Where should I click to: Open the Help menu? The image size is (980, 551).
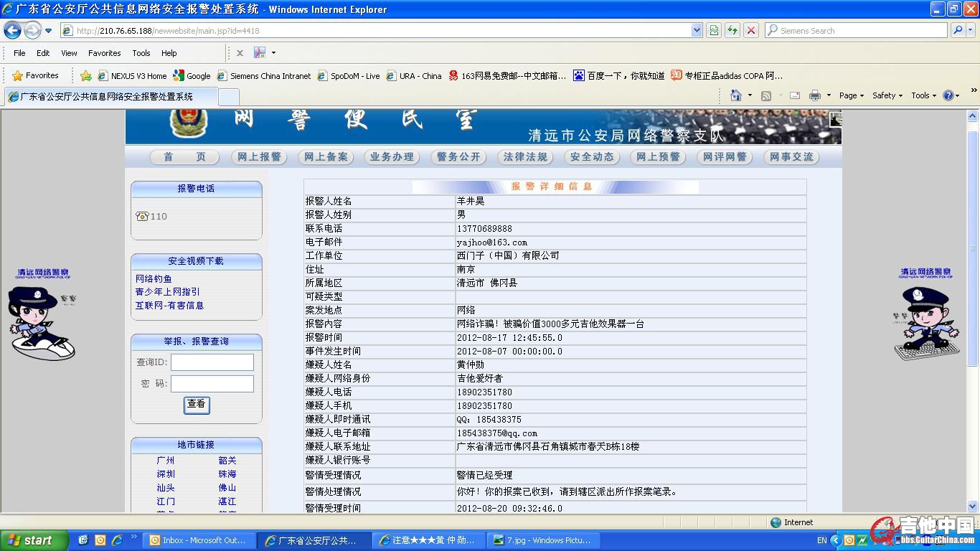click(169, 53)
